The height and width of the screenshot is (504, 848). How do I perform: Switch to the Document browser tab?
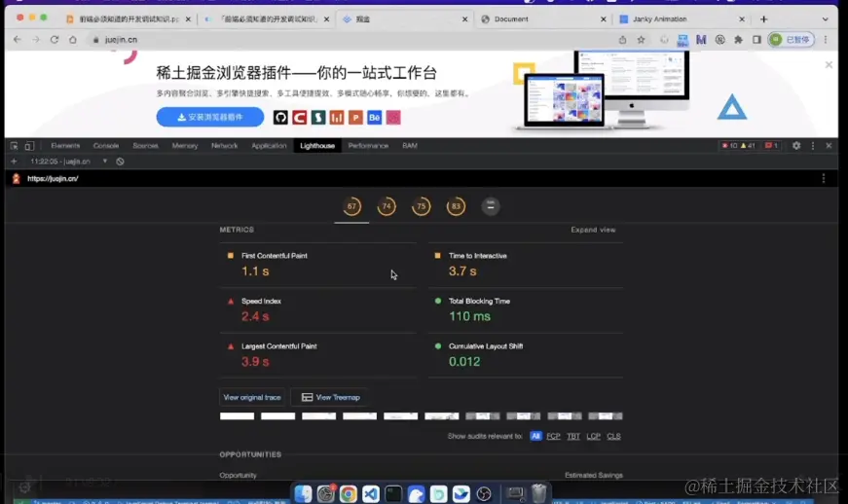[543, 18]
